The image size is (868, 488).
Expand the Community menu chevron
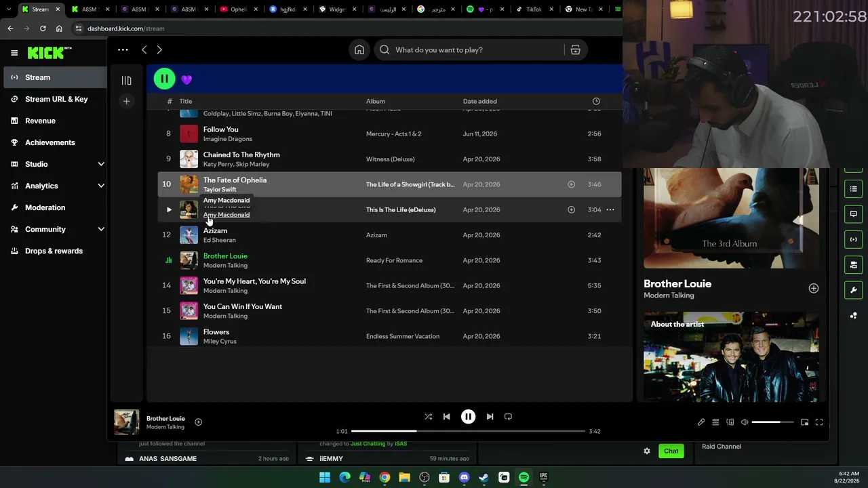[x=101, y=229]
